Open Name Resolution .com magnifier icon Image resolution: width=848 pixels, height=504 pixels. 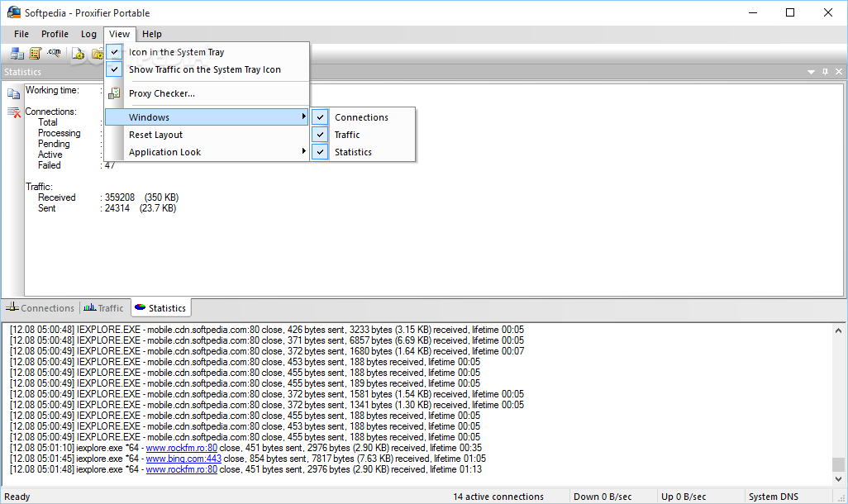pyautogui.click(x=54, y=53)
